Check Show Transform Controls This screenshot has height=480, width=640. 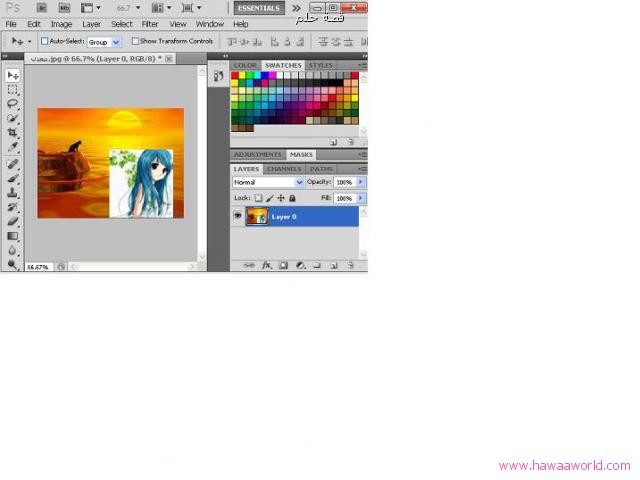(x=135, y=42)
